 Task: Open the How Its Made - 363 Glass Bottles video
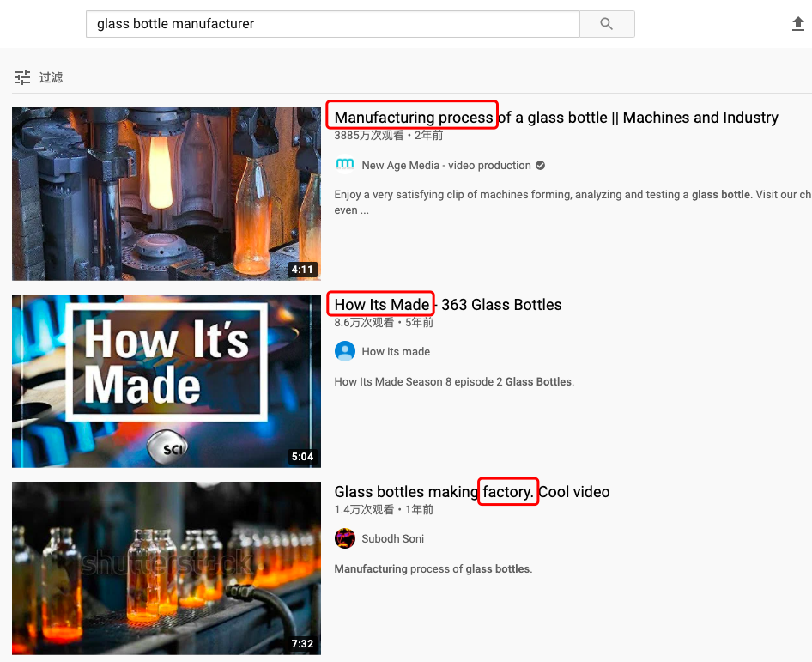tap(448, 305)
